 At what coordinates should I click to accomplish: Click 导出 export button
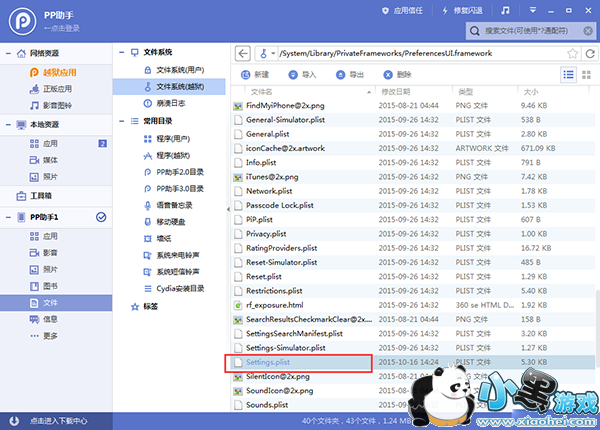[350, 75]
